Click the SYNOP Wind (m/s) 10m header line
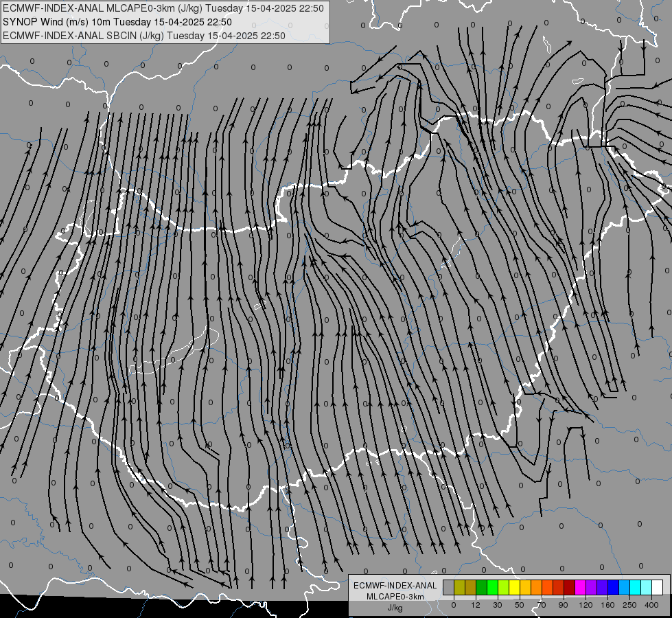Viewport: 672px width, 618px height. pyautogui.click(x=117, y=22)
